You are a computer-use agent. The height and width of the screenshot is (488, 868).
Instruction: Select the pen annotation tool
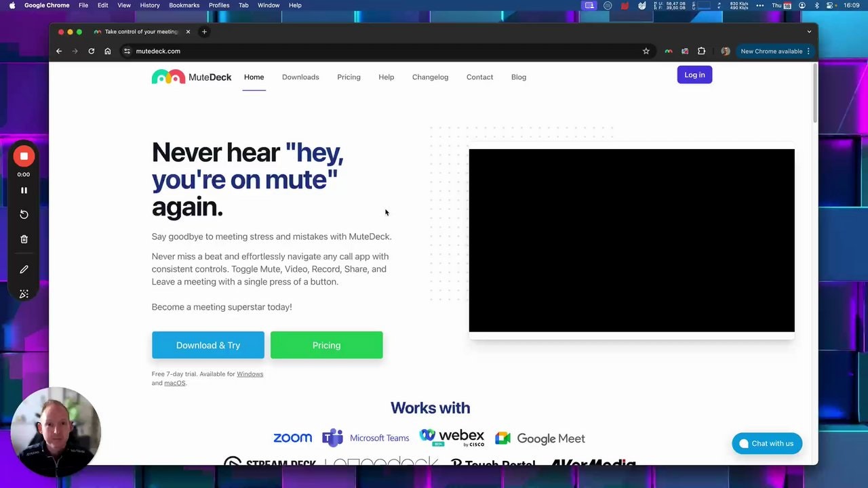[x=24, y=269]
